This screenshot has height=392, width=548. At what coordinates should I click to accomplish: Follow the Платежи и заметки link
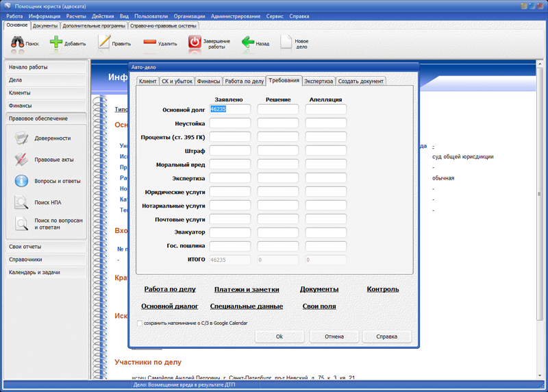tap(247, 289)
